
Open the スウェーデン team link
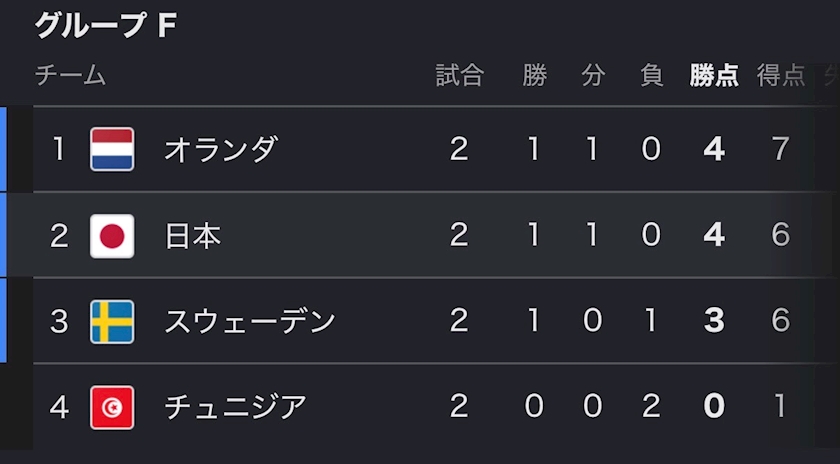point(250,321)
